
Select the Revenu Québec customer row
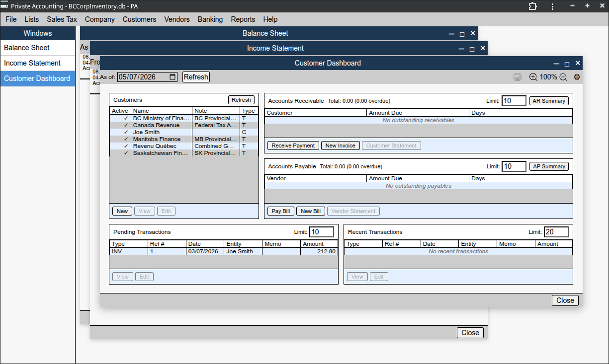(184, 146)
